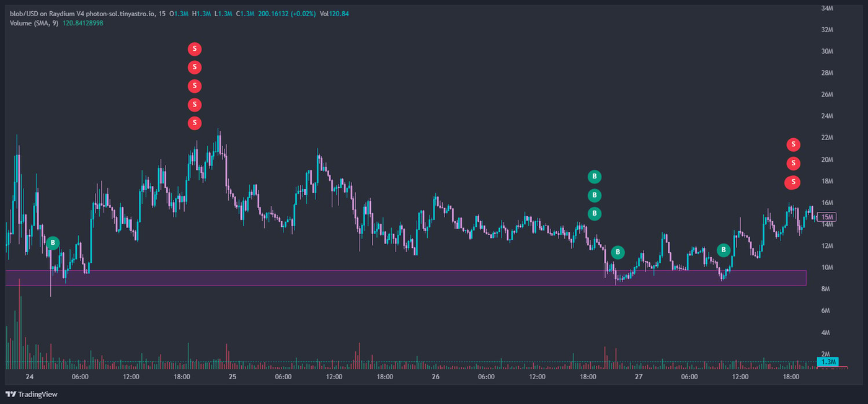Click the 200.16132 (+0.02%) change value
The height and width of the screenshot is (404, 868).
(288, 13)
